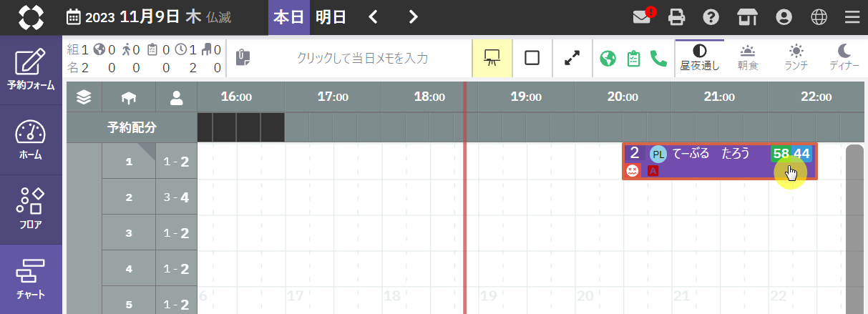This screenshot has height=314, width=868.
Task: Select table 2 row label
Action: (129, 197)
